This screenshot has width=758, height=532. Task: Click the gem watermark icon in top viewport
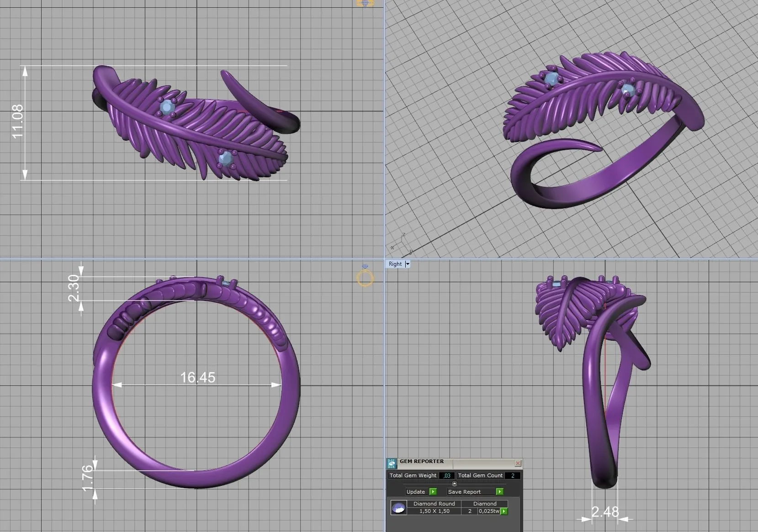coord(365,4)
